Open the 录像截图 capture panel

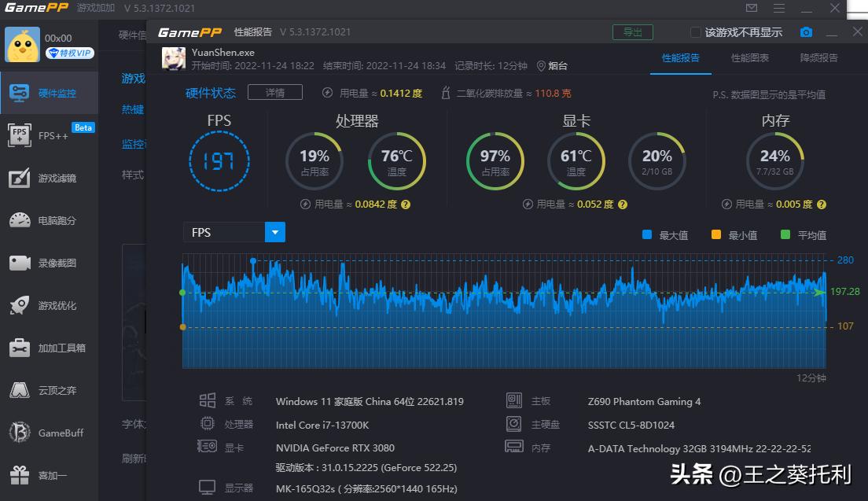click(49, 263)
